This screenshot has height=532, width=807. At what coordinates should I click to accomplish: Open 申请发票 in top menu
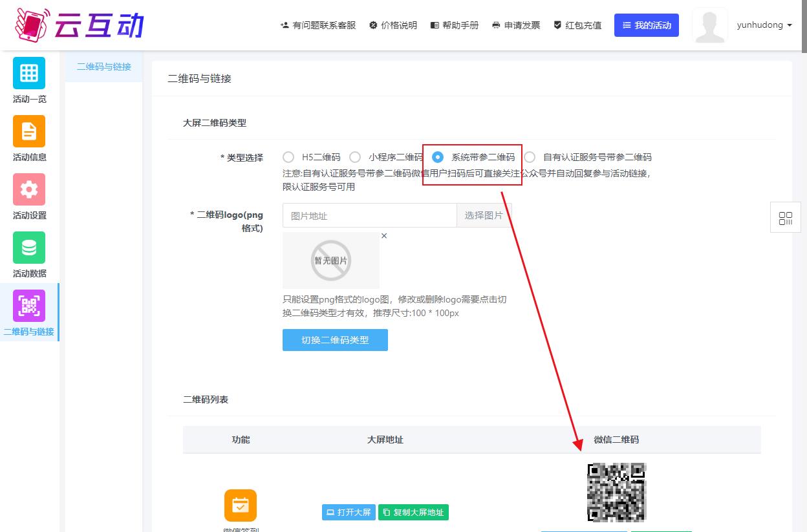(516, 25)
